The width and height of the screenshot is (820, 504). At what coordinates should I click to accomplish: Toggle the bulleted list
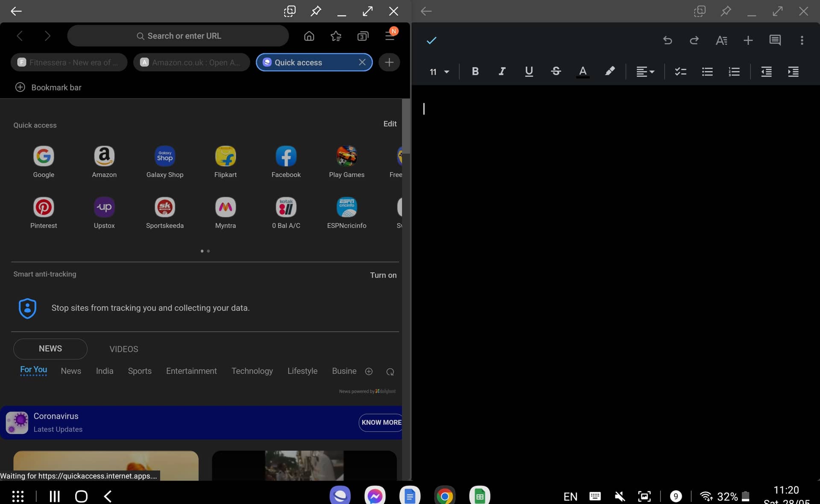click(707, 72)
